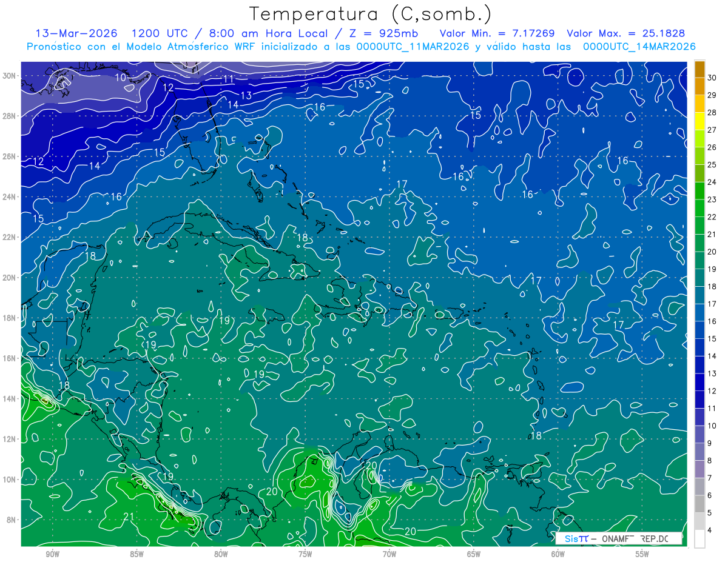Click the "90W" longitude axis label

tap(52, 555)
